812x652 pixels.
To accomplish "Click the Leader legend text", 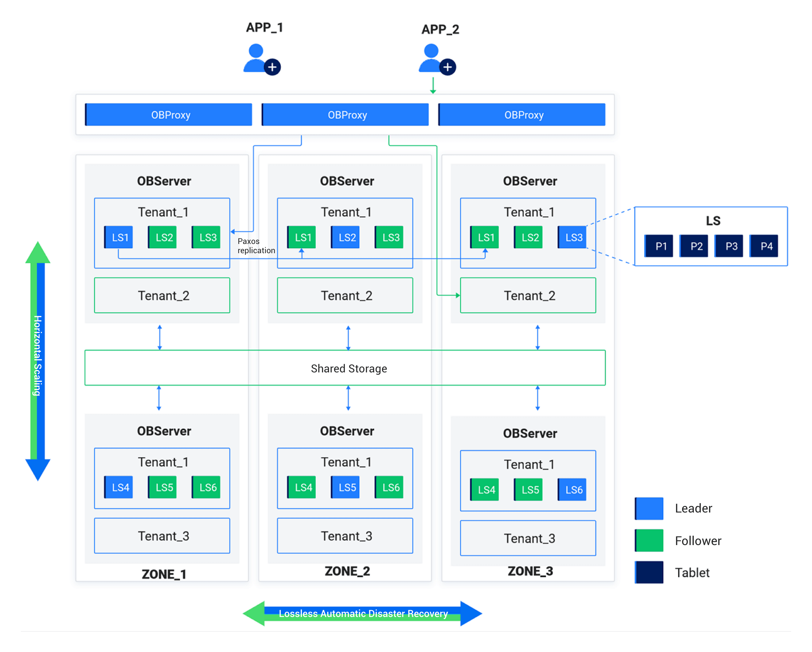I will pos(693,508).
